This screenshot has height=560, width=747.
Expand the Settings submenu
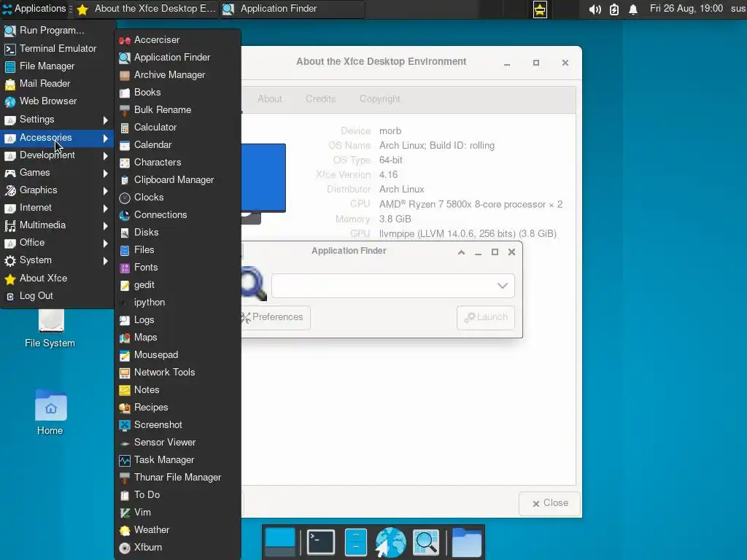tap(57, 120)
